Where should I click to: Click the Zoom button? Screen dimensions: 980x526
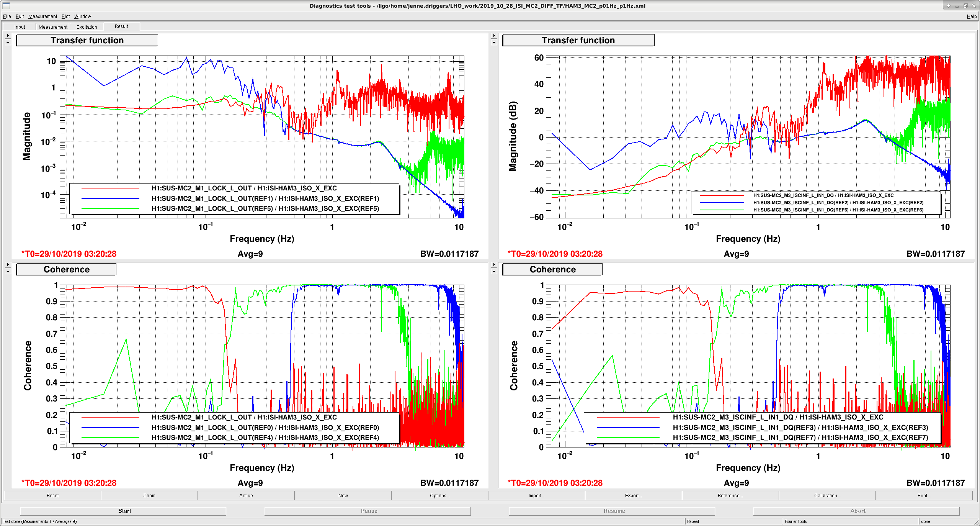click(149, 495)
